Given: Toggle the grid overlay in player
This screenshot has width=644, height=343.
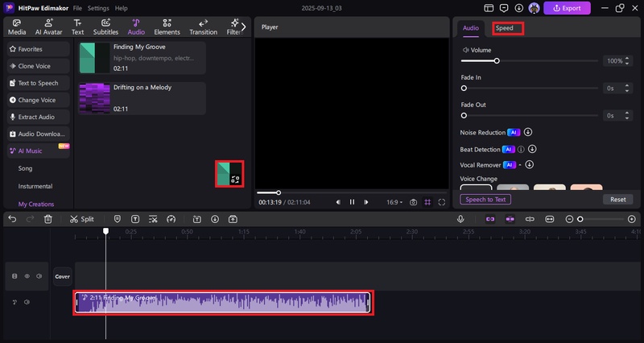Looking at the screenshot, I should point(427,202).
